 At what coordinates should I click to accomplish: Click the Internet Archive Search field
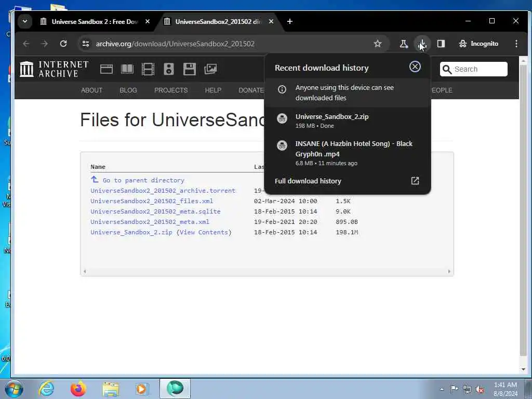point(474,69)
